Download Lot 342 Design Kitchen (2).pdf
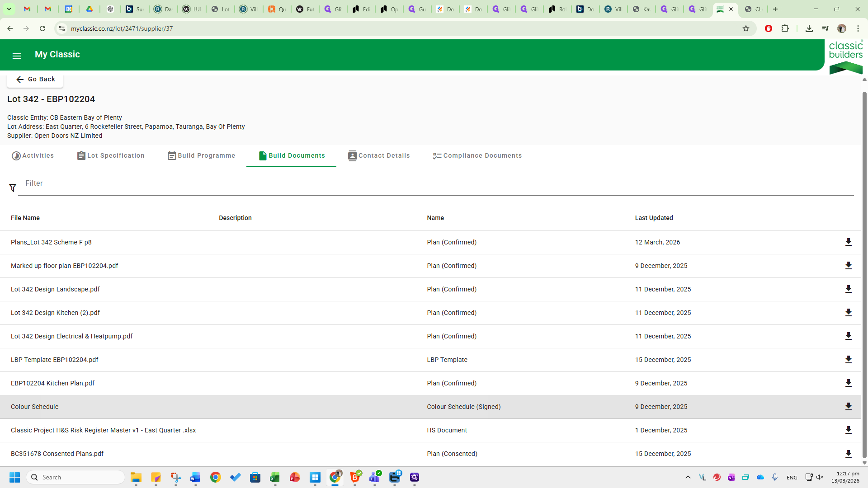Viewport: 868px width, 488px height. click(848, 313)
